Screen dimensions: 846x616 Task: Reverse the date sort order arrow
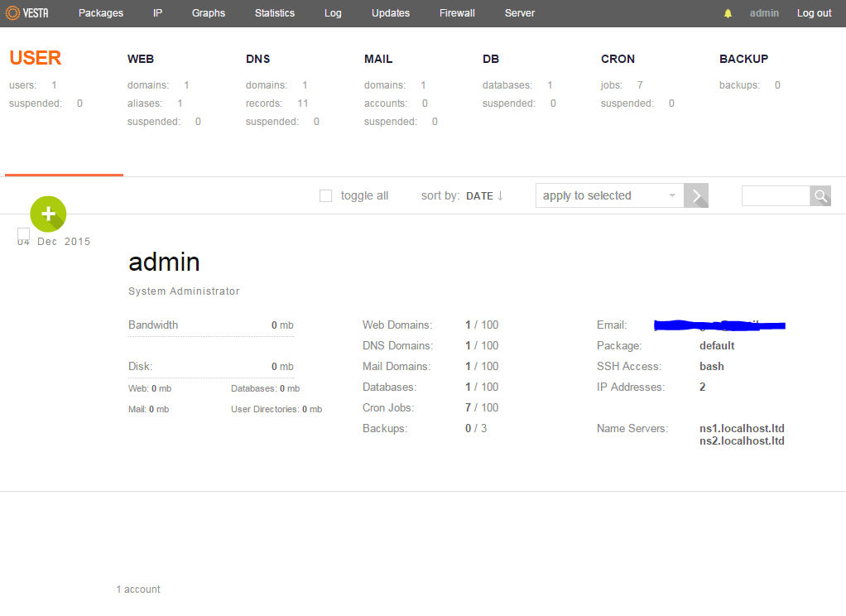point(500,195)
